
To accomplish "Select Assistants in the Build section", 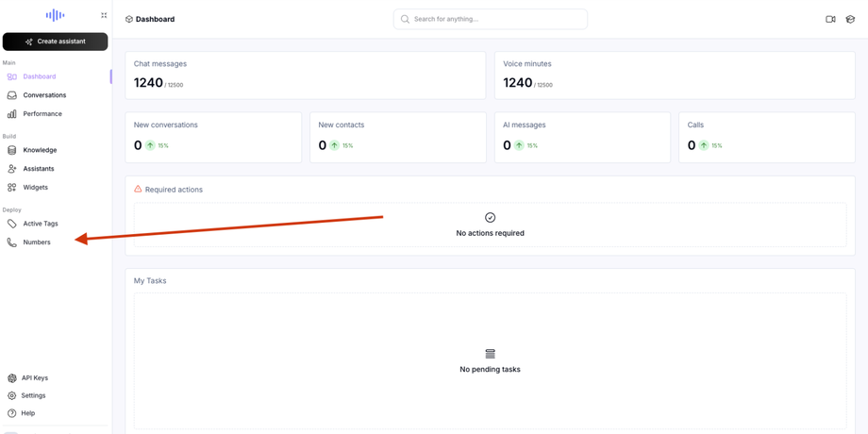I will [x=39, y=169].
